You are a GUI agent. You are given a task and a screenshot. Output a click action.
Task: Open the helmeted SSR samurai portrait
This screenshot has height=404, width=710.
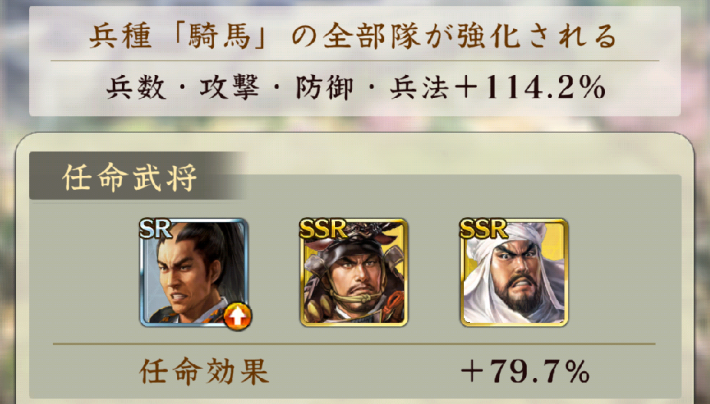point(354,273)
